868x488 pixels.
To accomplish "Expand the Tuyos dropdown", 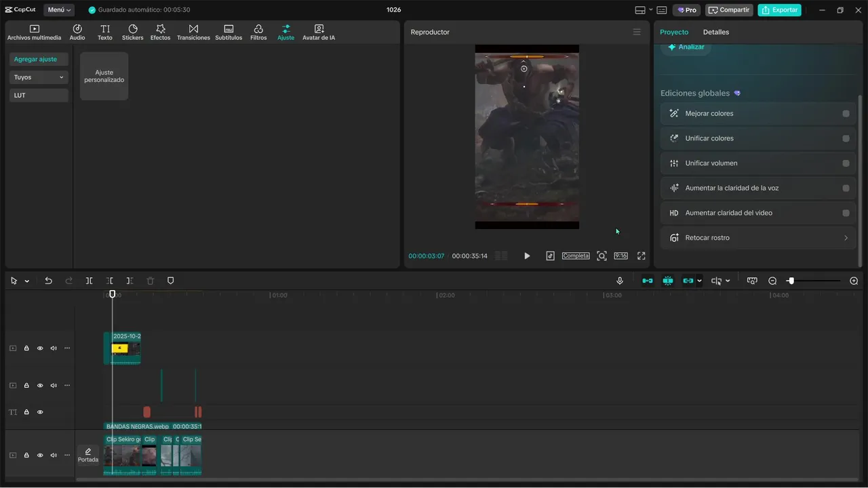I will tap(39, 77).
